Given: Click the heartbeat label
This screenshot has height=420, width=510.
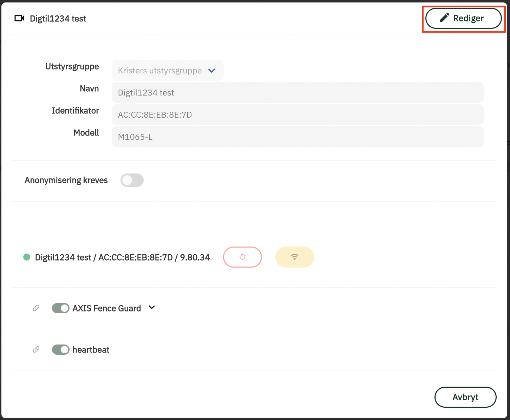Looking at the screenshot, I should 91,350.
